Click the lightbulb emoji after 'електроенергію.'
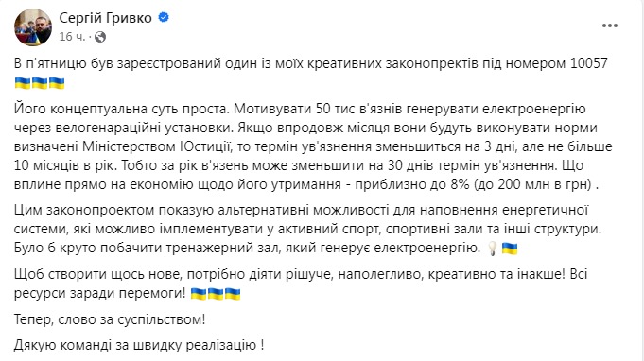Image resolution: width=644 pixels, height=361 pixels. pos(492,249)
